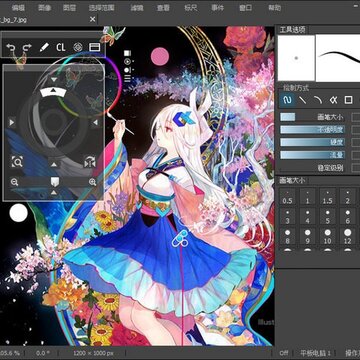Screen dimensions: 360x360
Task: Click the small square icon above the canvas
Action: coord(127,53)
